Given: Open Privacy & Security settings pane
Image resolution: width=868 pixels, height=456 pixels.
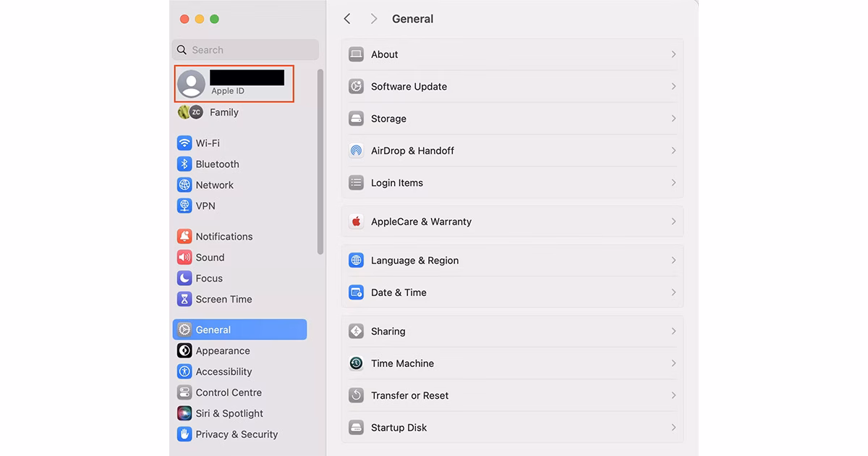Looking at the screenshot, I should coord(237,434).
